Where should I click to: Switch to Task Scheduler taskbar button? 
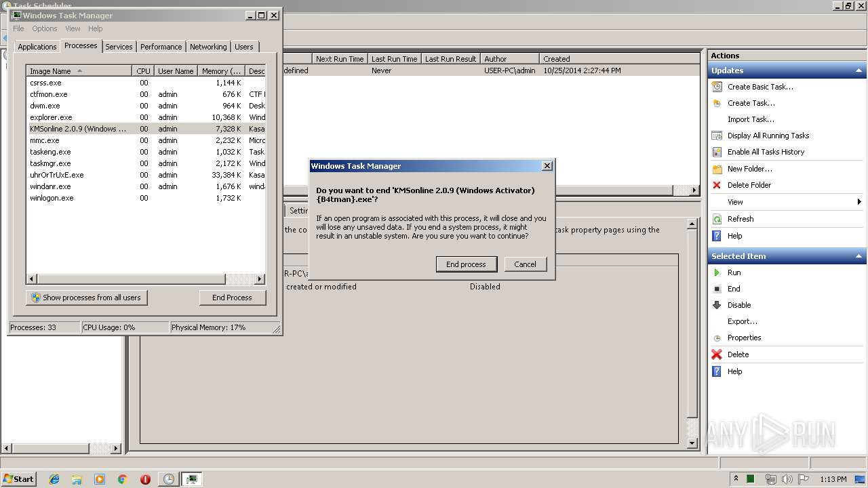coord(168,479)
